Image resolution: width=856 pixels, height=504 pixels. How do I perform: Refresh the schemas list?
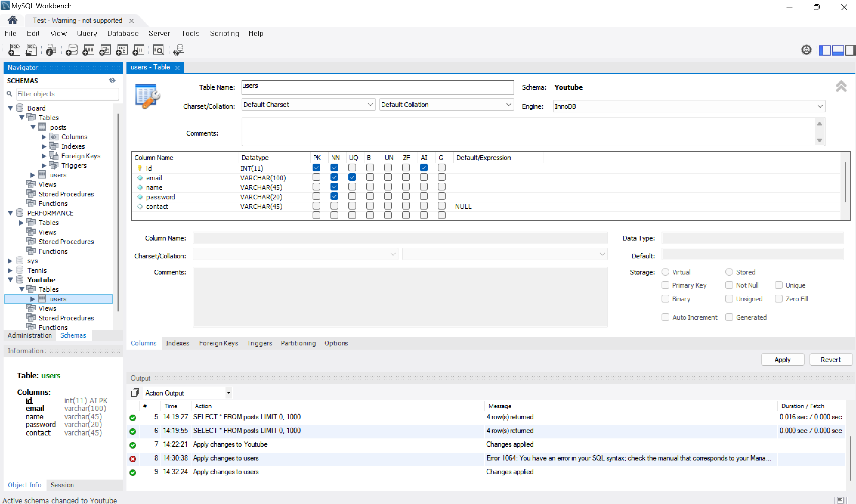(x=112, y=80)
